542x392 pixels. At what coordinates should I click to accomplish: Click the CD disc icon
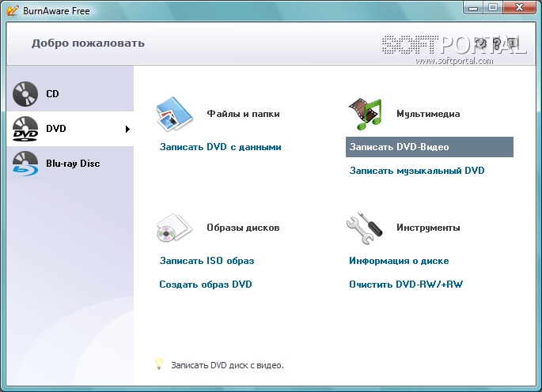[25, 94]
